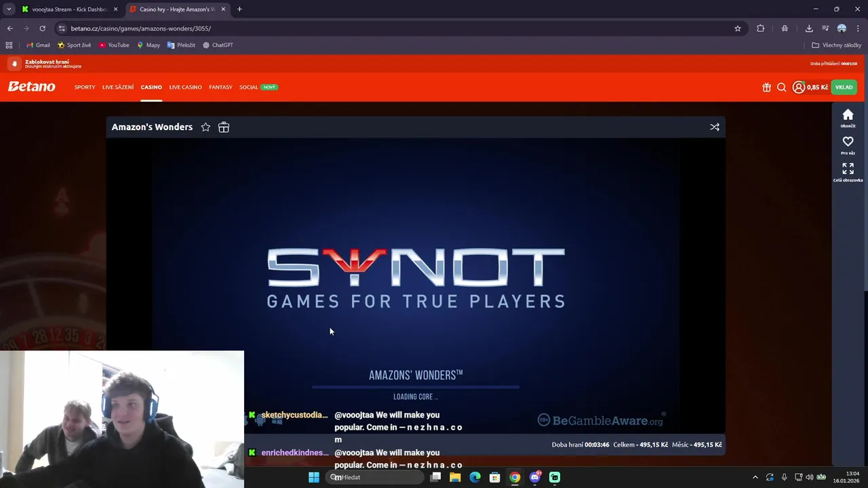Open Mapy bookmark

[x=148, y=45]
